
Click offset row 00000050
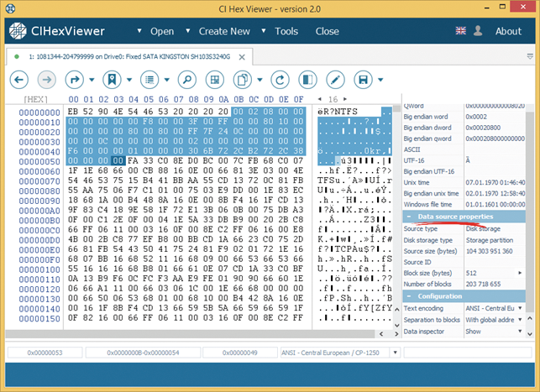coord(39,161)
